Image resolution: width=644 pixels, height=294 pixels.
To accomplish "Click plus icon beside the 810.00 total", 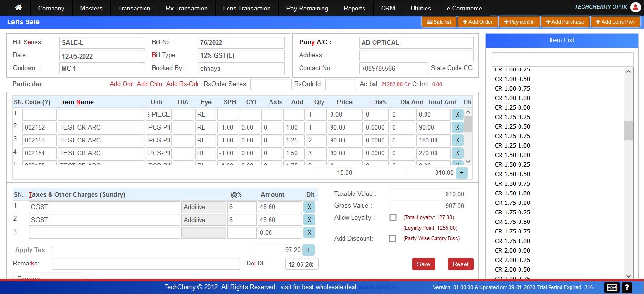I will pos(461,172).
